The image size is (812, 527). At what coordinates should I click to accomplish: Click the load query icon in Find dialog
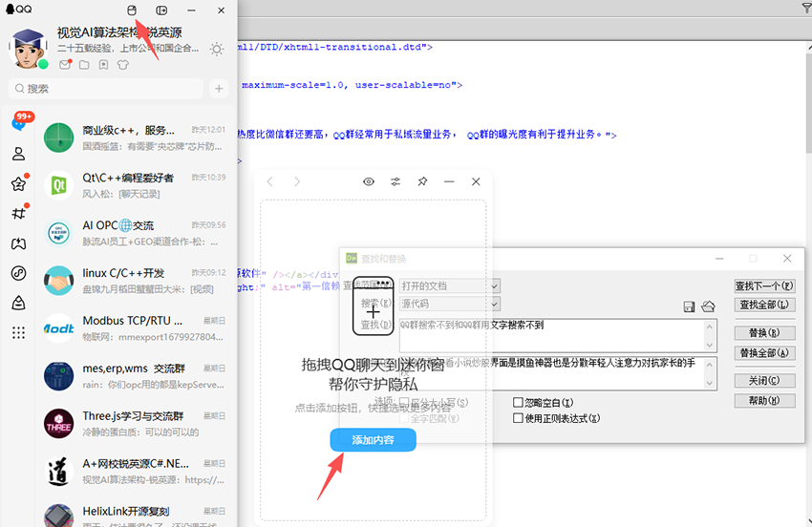point(708,306)
